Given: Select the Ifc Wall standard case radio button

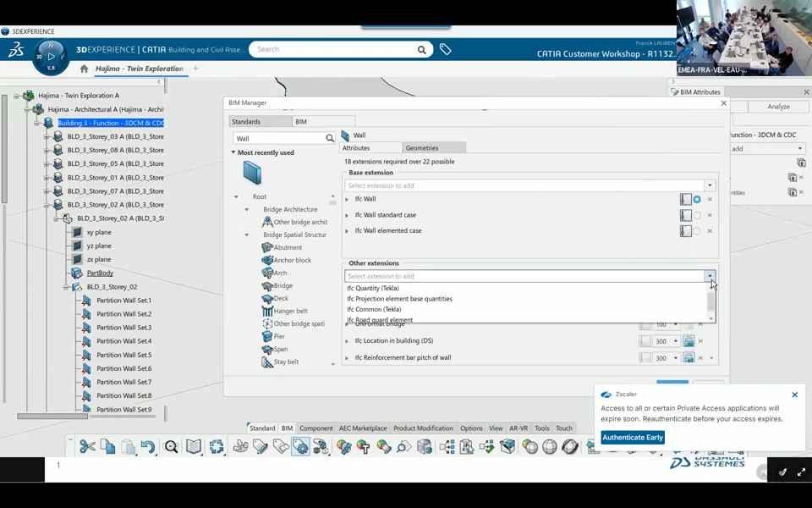Looking at the screenshot, I should click(697, 215).
